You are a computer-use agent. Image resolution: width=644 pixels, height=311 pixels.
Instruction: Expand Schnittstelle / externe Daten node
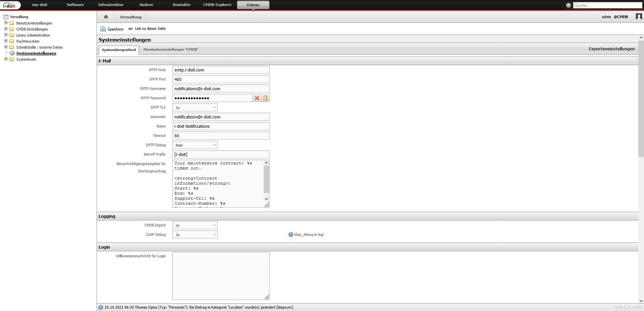click(x=6, y=47)
